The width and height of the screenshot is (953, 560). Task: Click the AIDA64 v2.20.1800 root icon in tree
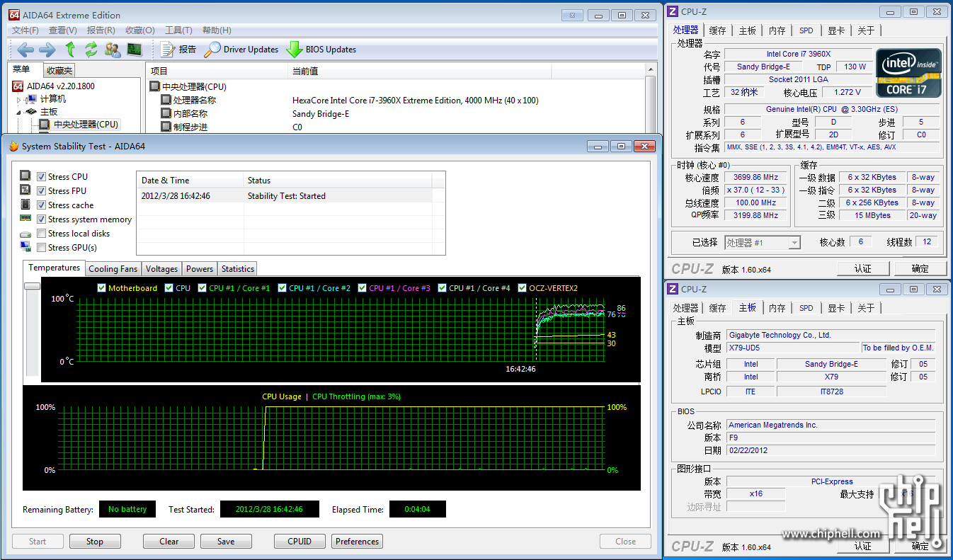18,86
